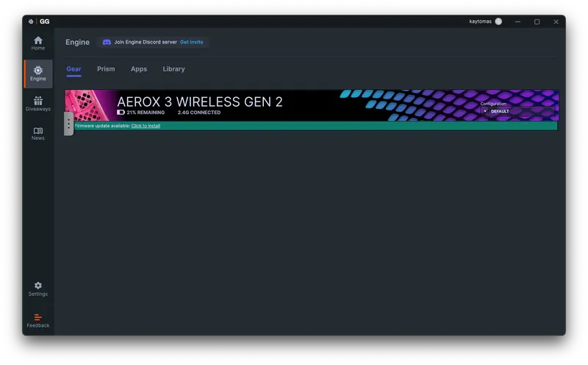Click the kaytomas profile avatar

point(498,21)
